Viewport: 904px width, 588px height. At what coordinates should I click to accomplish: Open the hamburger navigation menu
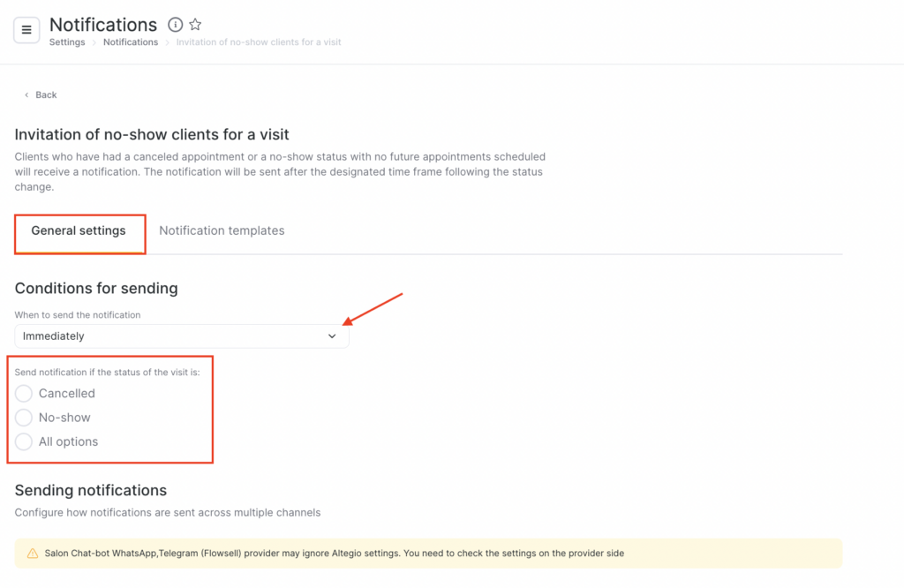click(26, 30)
